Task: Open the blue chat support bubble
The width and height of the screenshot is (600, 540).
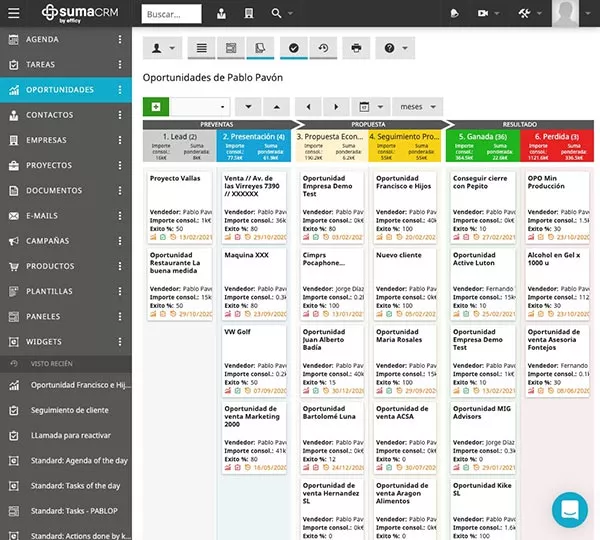Action: click(570, 510)
